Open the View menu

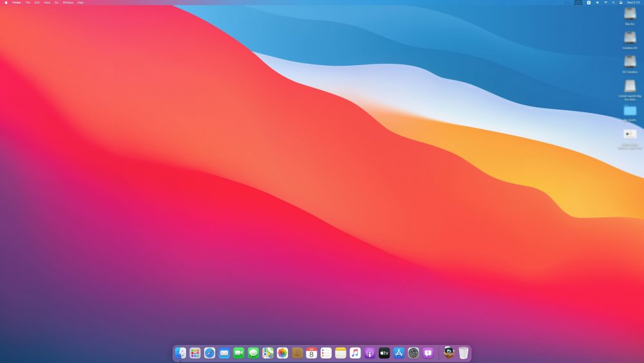[x=47, y=3]
